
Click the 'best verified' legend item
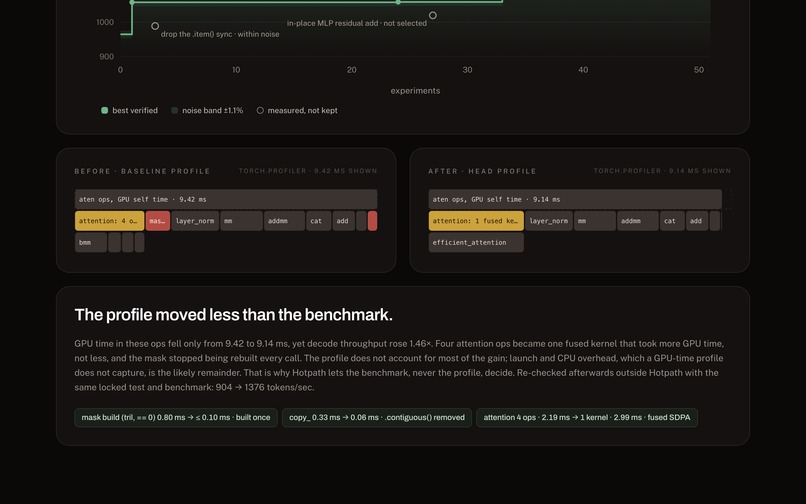[x=130, y=111]
